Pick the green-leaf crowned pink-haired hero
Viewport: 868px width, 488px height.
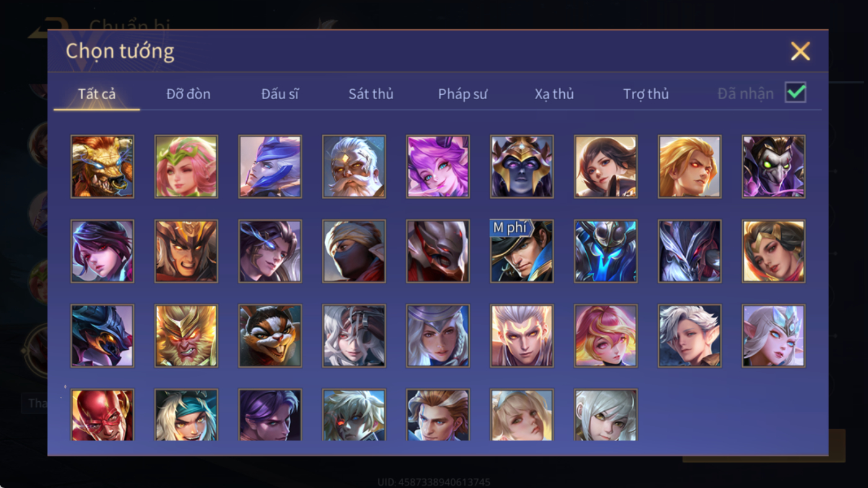point(186,167)
